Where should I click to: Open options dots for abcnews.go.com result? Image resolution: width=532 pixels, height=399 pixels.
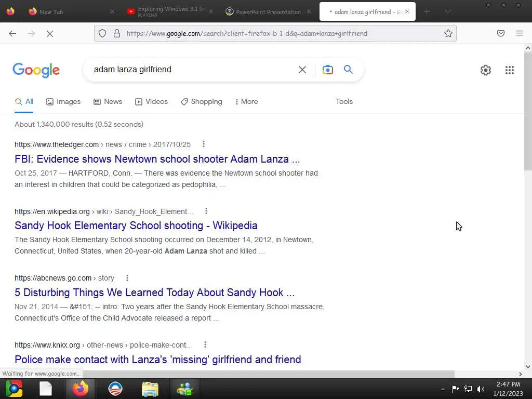tap(127, 278)
